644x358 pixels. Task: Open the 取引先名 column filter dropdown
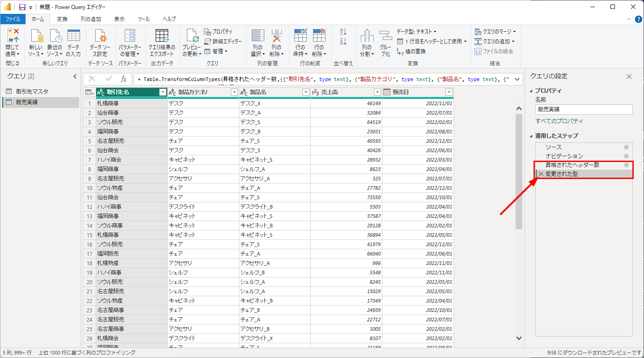163,92
